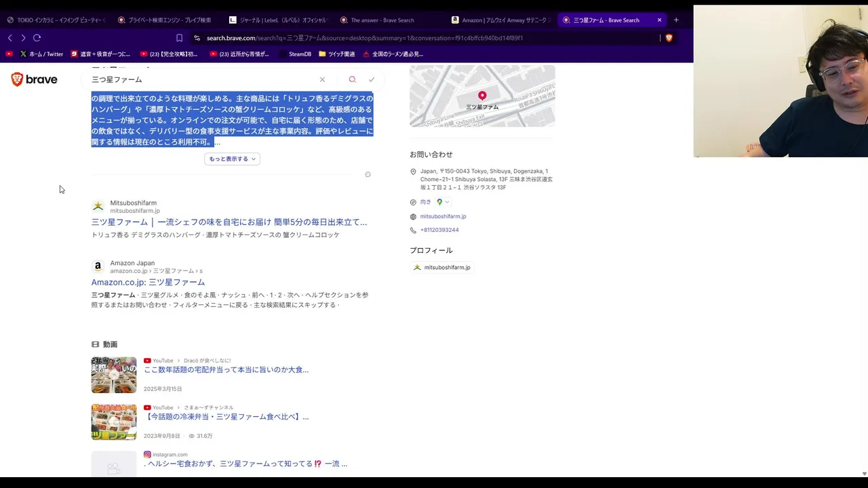Open the ホーム / Twitter bookmark
This screenshot has width=868, height=488.
[41, 54]
